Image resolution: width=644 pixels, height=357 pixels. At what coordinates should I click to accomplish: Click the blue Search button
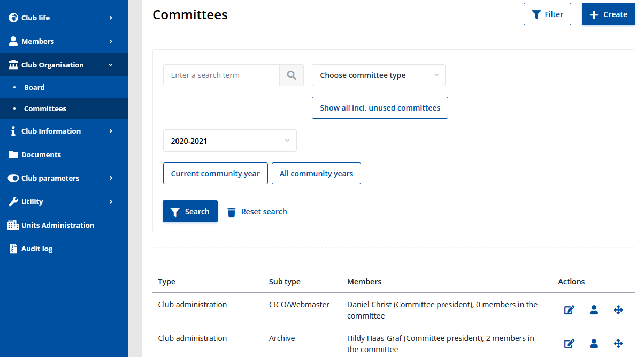pos(190,212)
